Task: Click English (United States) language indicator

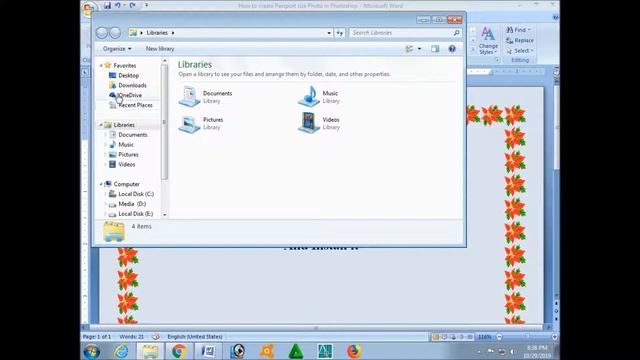Action: click(x=195, y=337)
